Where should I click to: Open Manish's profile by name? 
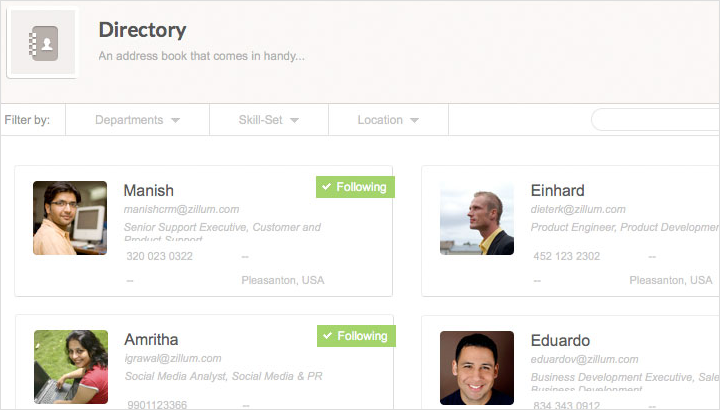tap(148, 190)
